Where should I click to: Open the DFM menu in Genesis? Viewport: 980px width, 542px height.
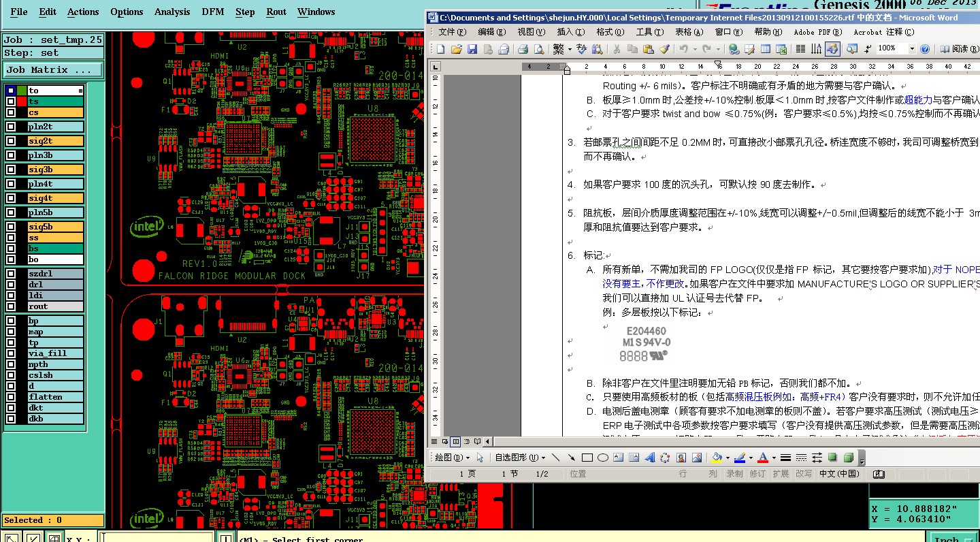pyautogui.click(x=213, y=12)
